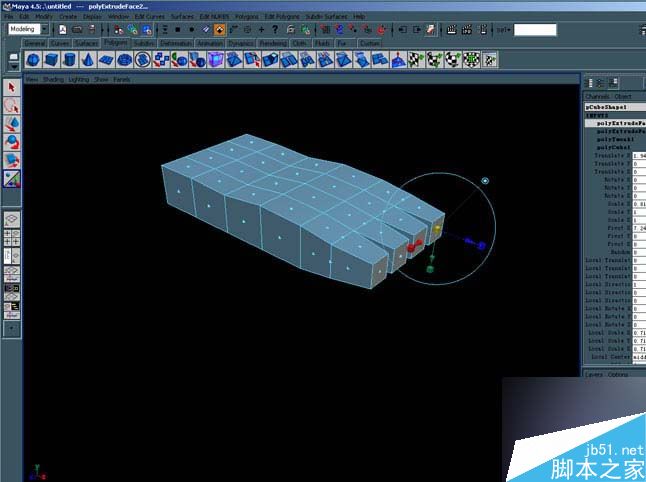646x482 pixels.
Task: Select the polyTweak1 input node
Action: tap(615, 139)
